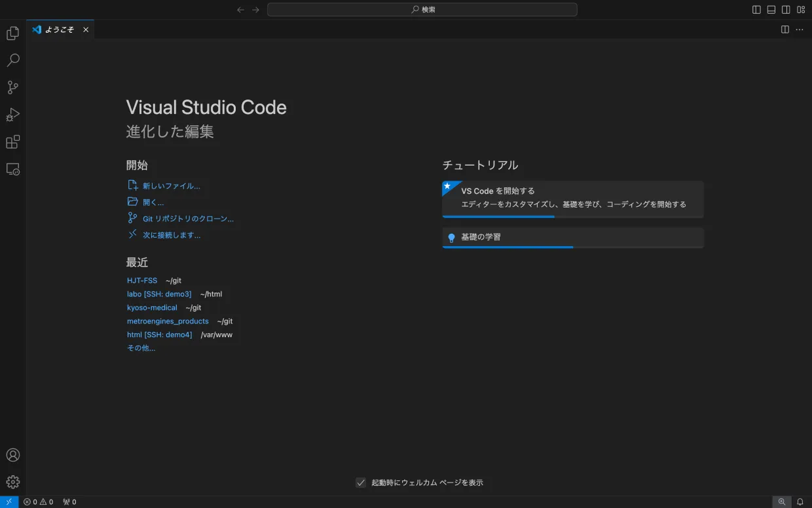The width and height of the screenshot is (812, 508).
Task: Click the ~/html path text
Action: pos(211,295)
